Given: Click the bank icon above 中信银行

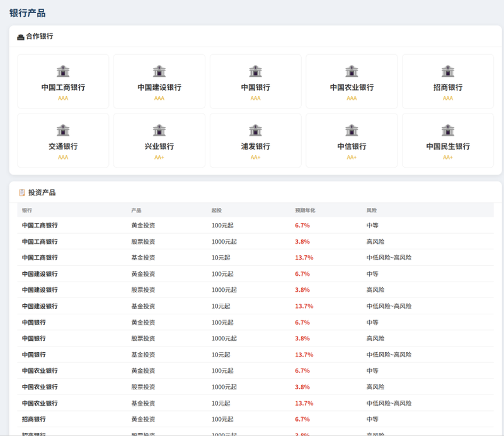Looking at the screenshot, I should 352,130.
